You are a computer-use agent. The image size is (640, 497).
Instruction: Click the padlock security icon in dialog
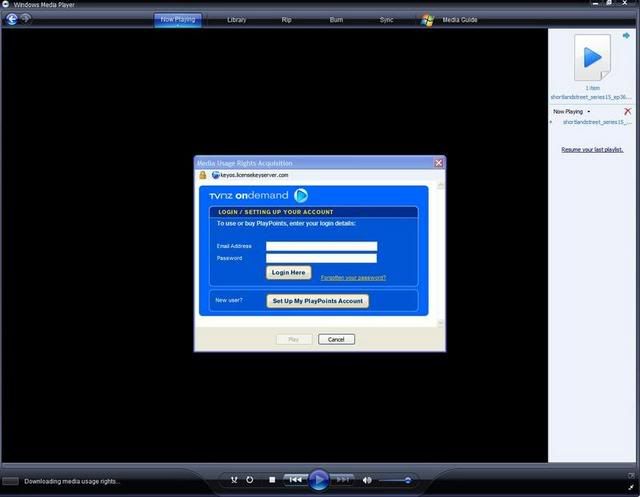click(x=202, y=175)
